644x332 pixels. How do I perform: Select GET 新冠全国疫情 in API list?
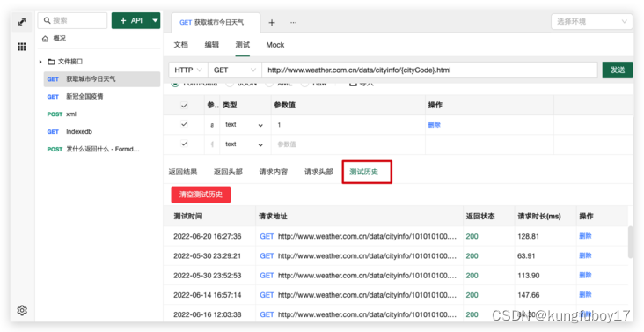tap(102, 97)
